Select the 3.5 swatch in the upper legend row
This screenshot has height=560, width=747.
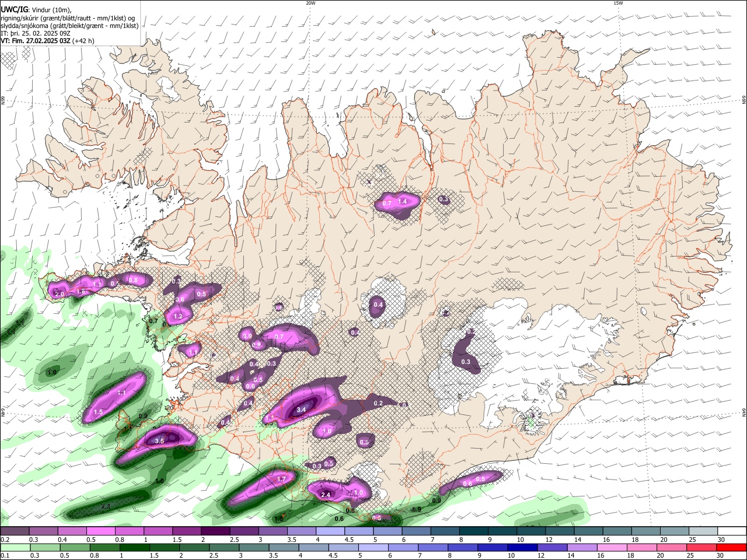coord(301,531)
